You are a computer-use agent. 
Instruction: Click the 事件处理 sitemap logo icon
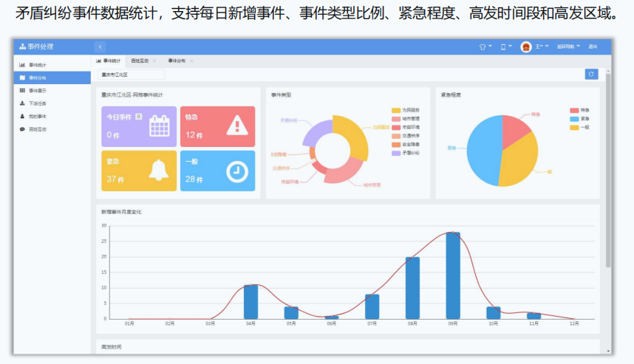click(x=23, y=47)
